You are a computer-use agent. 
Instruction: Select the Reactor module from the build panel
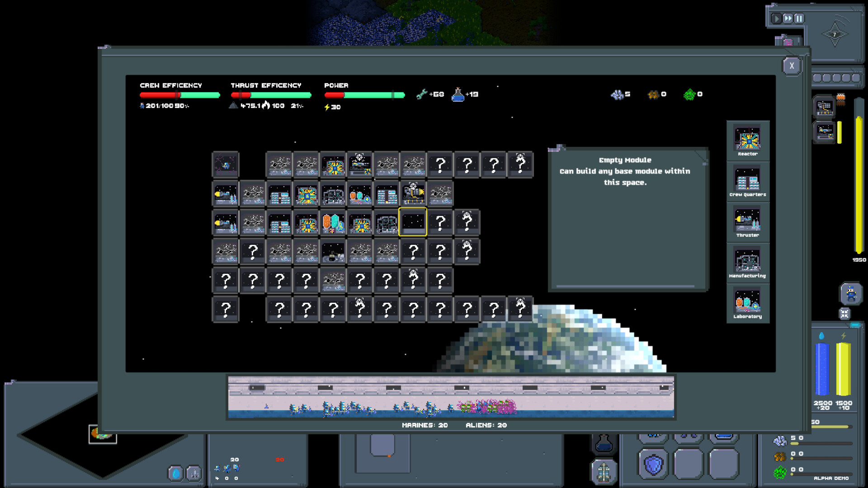748,139
